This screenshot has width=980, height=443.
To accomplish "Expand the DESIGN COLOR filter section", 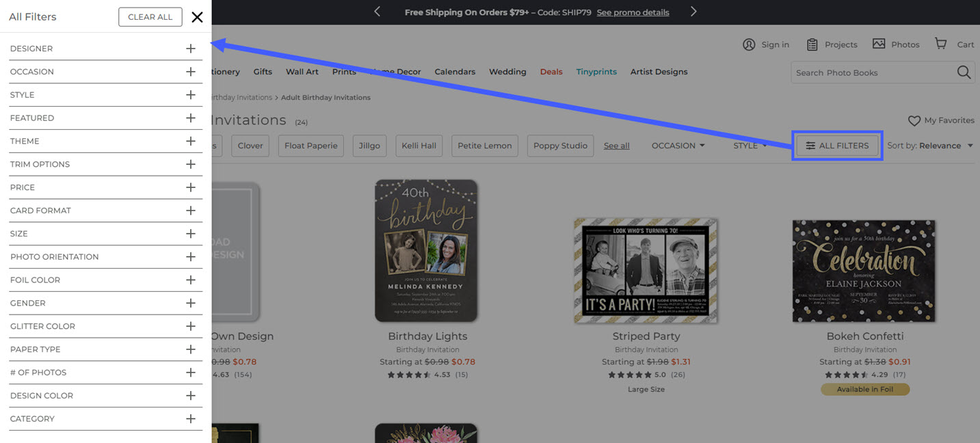I will (190, 395).
